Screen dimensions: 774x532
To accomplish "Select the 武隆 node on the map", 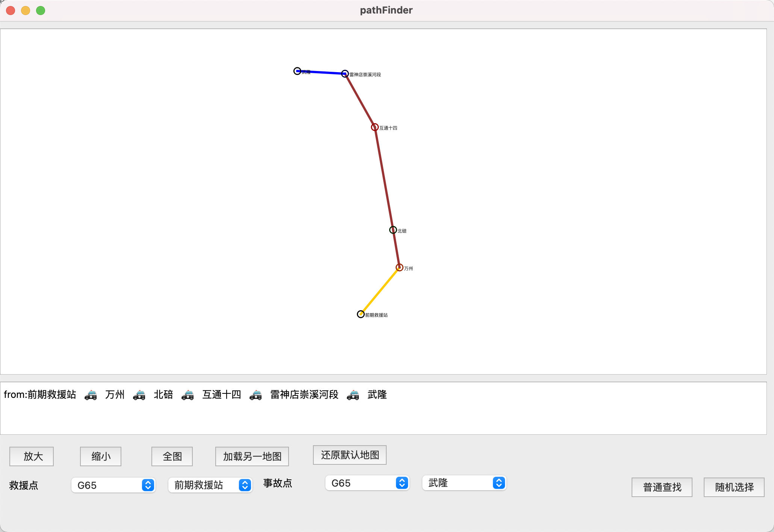I will (x=297, y=71).
